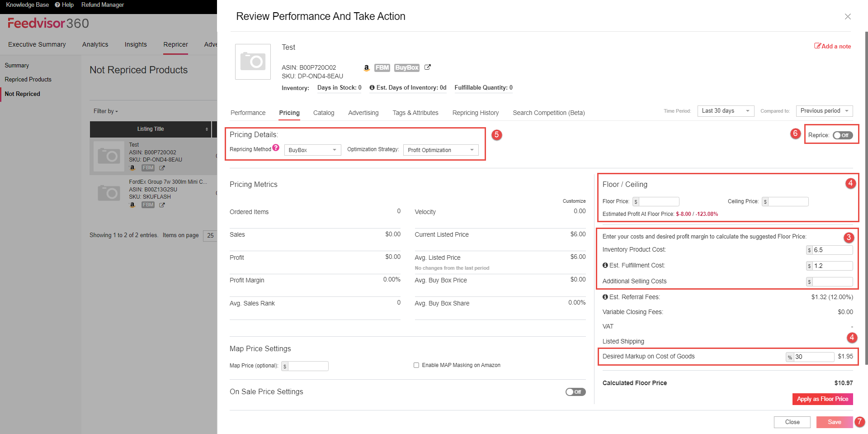
Task: Open external link icon in FordEx Group row
Action: click(x=162, y=205)
